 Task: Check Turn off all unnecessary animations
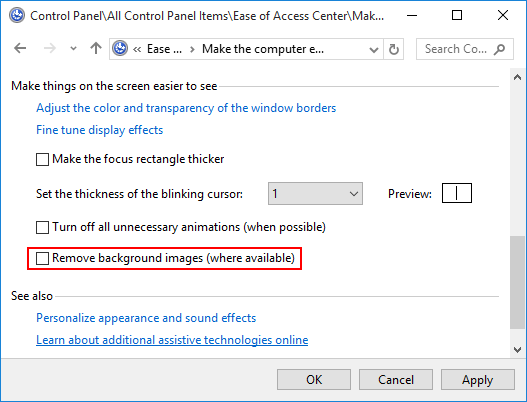(x=42, y=227)
